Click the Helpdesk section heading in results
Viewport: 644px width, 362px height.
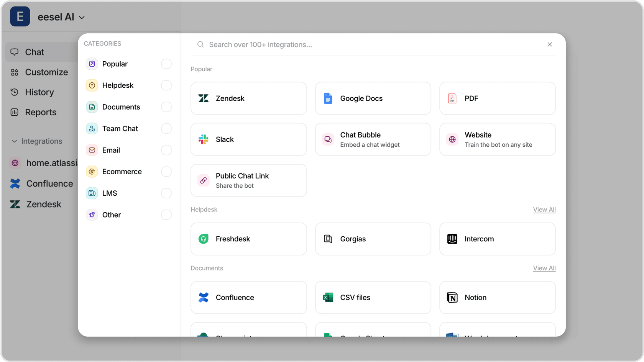[204, 210]
